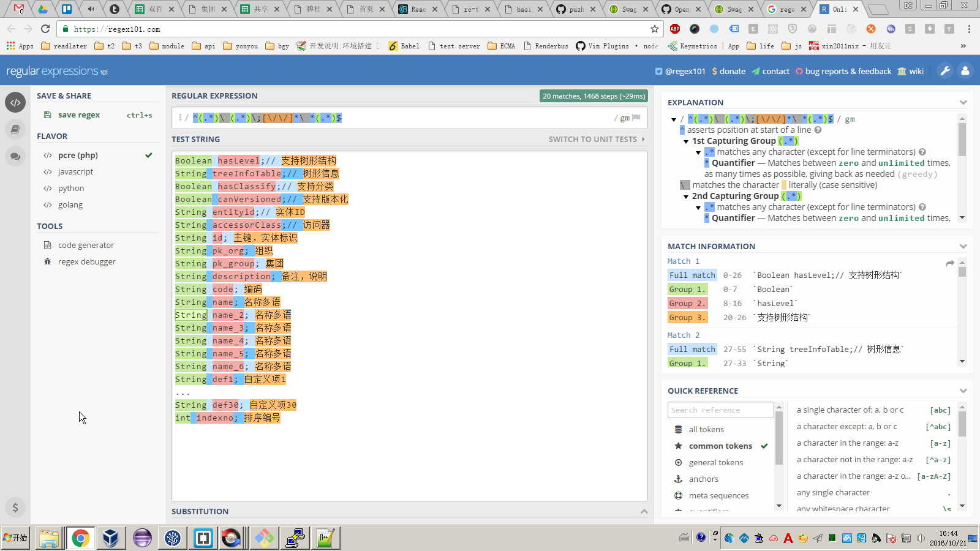Switch to the React browser tab
The image size is (980, 551).
coord(420,9)
